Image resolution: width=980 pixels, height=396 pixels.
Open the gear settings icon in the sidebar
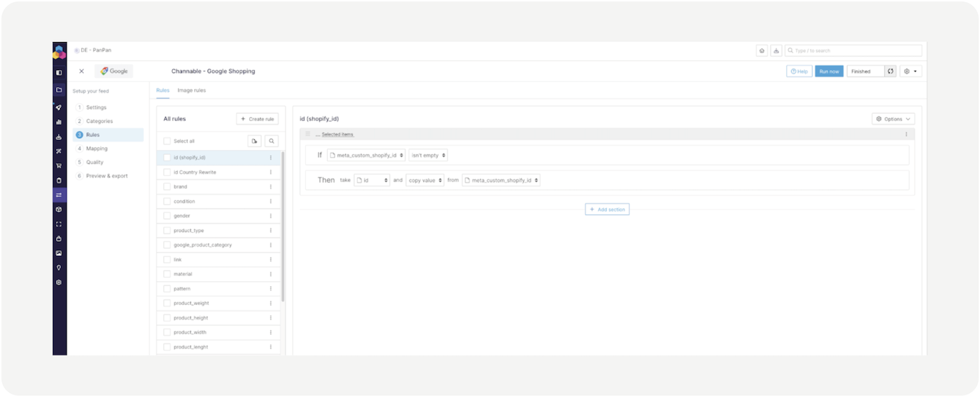tap(59, 282)
